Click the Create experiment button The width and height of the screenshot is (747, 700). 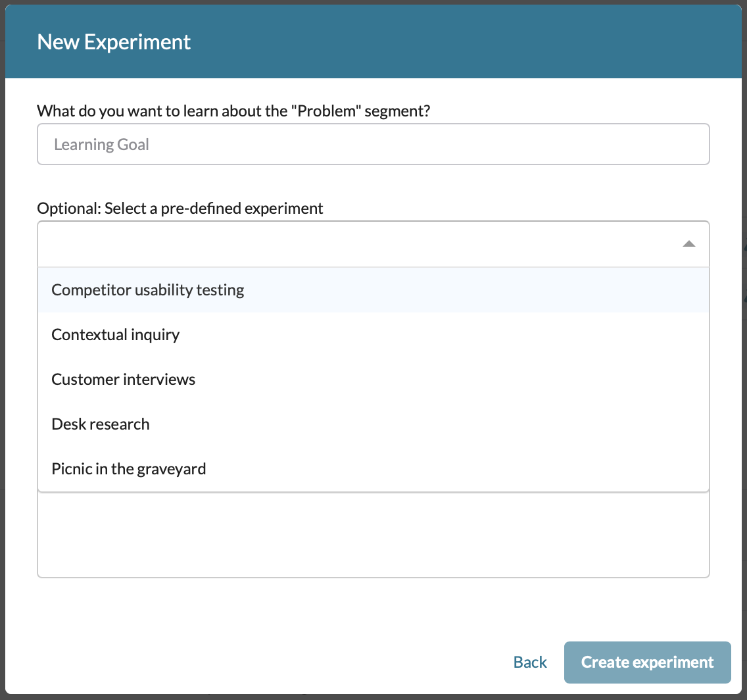click(x=647, y=662)
